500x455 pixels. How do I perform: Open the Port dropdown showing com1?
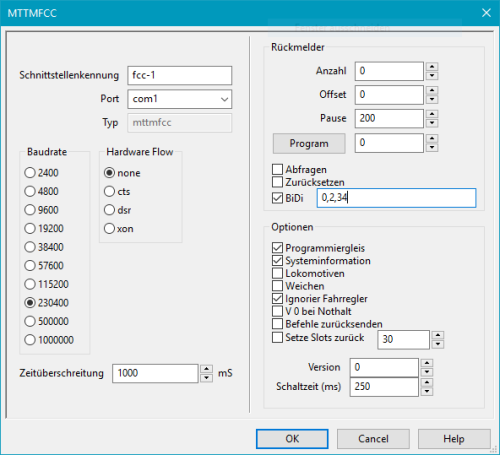[x=180, y=99]
